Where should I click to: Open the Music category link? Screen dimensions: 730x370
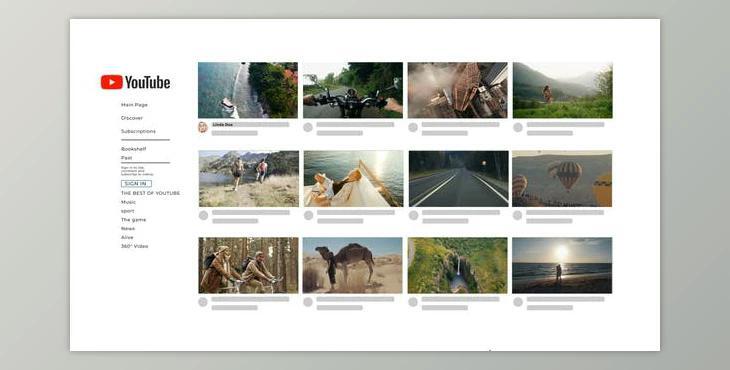(x=128, y=202)
